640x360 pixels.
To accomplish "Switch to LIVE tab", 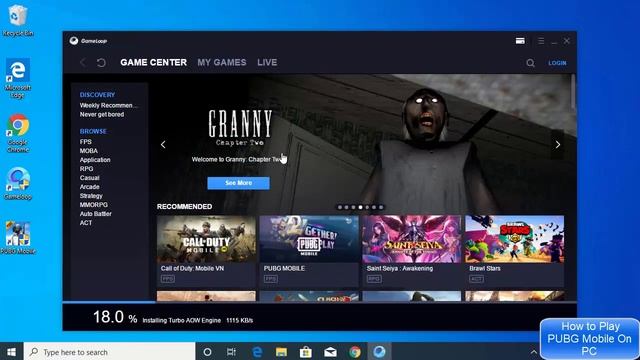I will tap(267, 62).
